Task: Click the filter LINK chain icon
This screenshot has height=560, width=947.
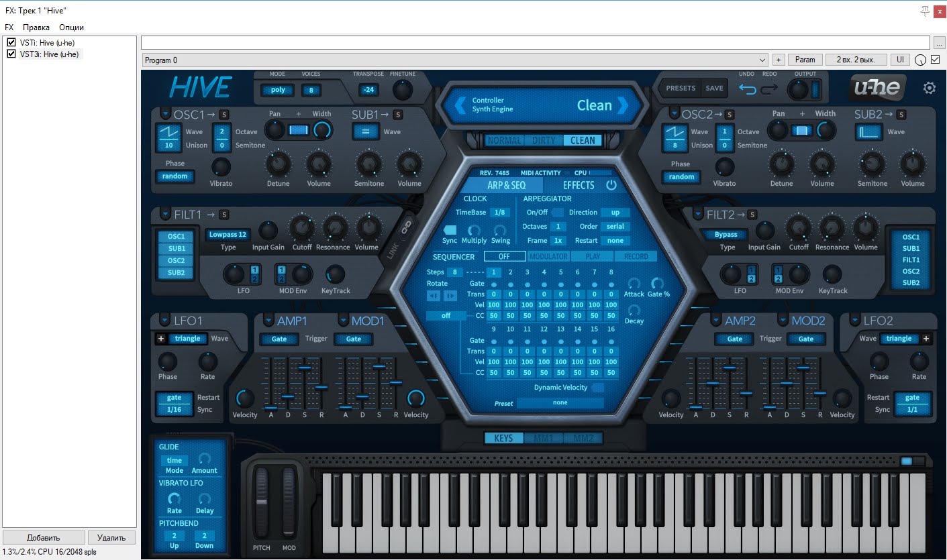Action: [x=405, y=229]
